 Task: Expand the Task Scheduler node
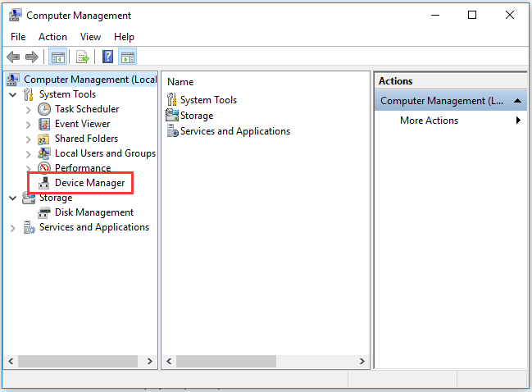click(29, 110)
